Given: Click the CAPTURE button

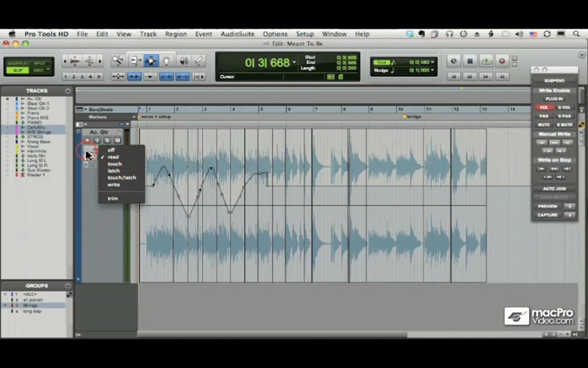Looking at the screenshot, I should coord(548,215).
